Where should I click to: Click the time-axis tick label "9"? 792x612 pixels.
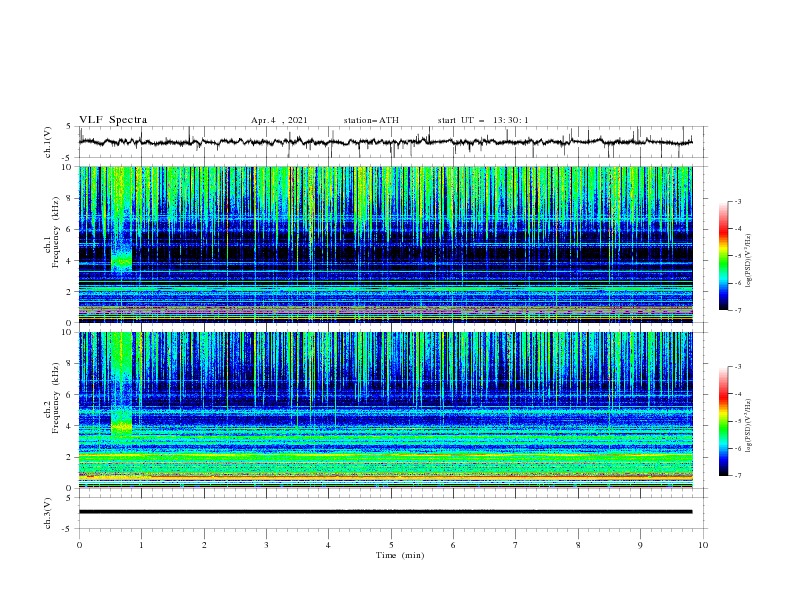point(640,545)
